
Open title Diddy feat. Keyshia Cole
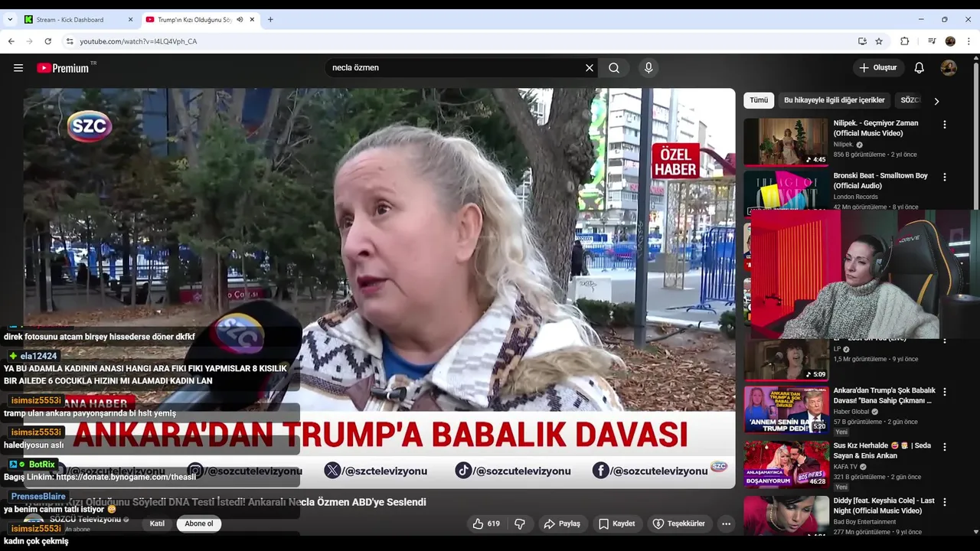click(x=884, y=505)
